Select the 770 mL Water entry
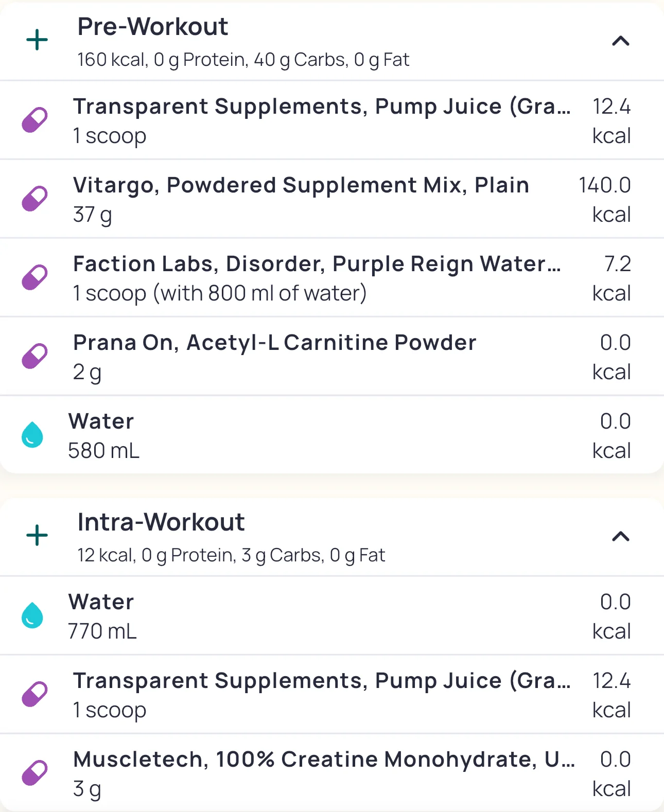Viewport: 664px width, 812px height. click(102, 616)
